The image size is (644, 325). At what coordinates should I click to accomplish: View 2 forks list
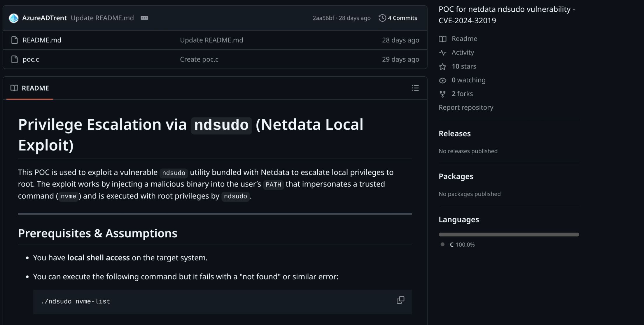pyautogui.click(x=462, y=94)
